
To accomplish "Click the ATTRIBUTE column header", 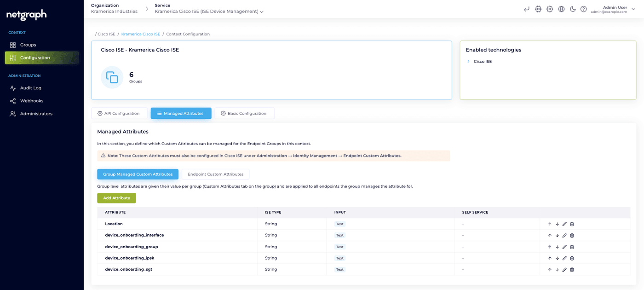I will [x=115, y=212].
